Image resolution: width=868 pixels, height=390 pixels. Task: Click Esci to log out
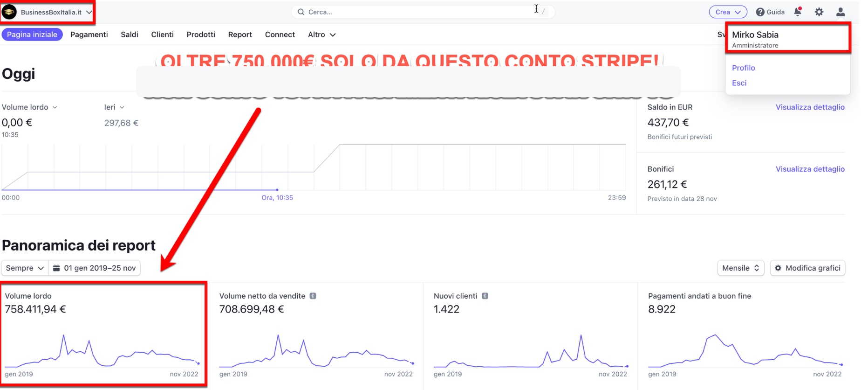coord(739,83)
